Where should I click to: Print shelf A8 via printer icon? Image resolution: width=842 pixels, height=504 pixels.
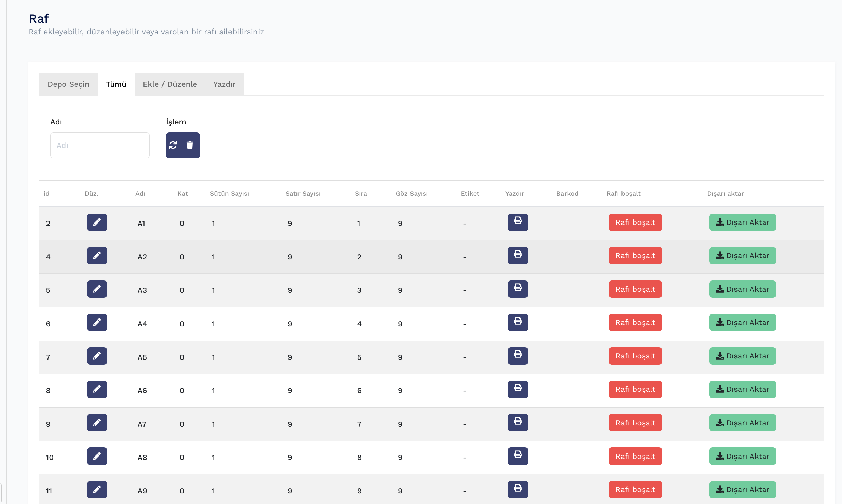click(x=518, y=456)
